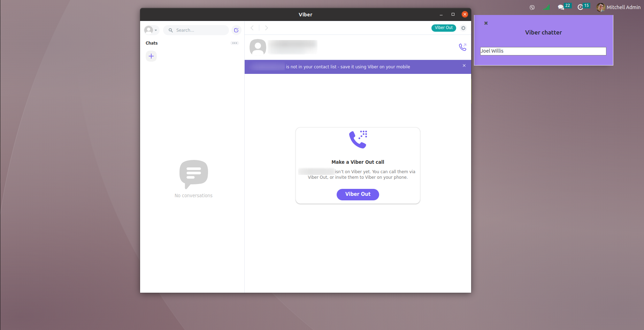The height and width of the screenshot is (330, 644).
Task: Click the teal Viber Out button in toolbar
Action: click(444, 28)
